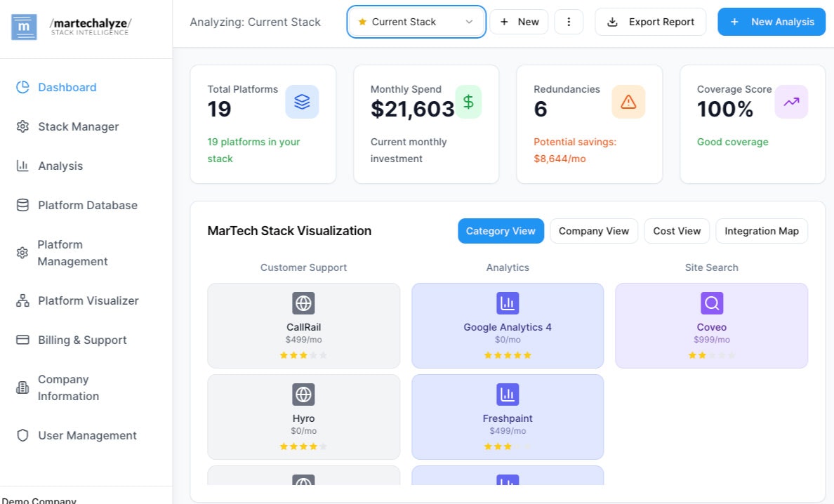Image resolution: width=834 pixels, height=504 pixels.
Task: Click the Total Platforms layers icon
Action: 302,102
